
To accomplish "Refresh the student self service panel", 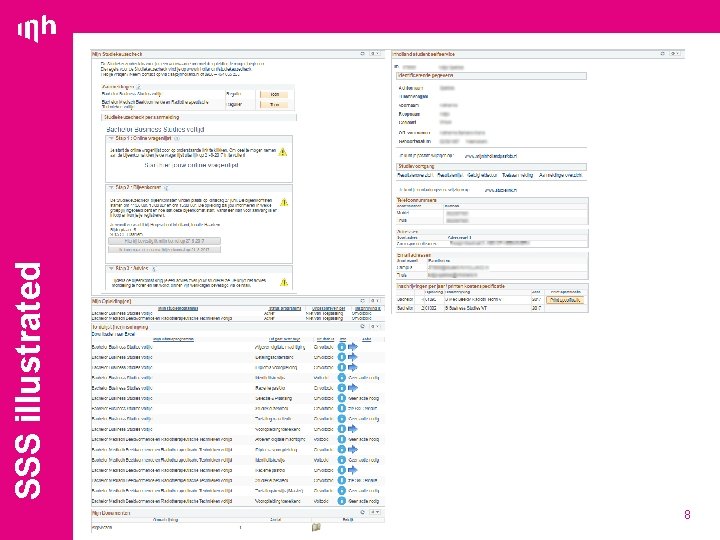I will tap(663, 54).
